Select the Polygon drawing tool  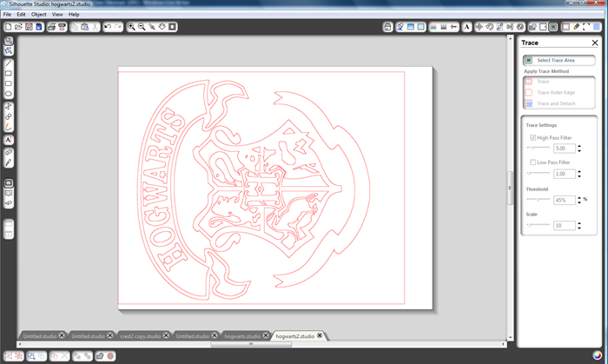9,106
